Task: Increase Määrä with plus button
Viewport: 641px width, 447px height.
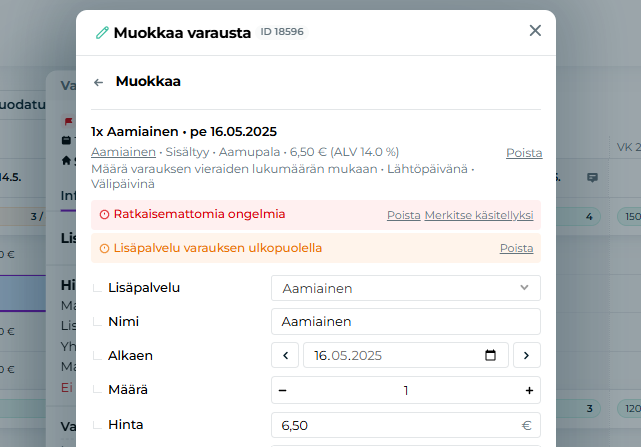Action: click(528, 390)
